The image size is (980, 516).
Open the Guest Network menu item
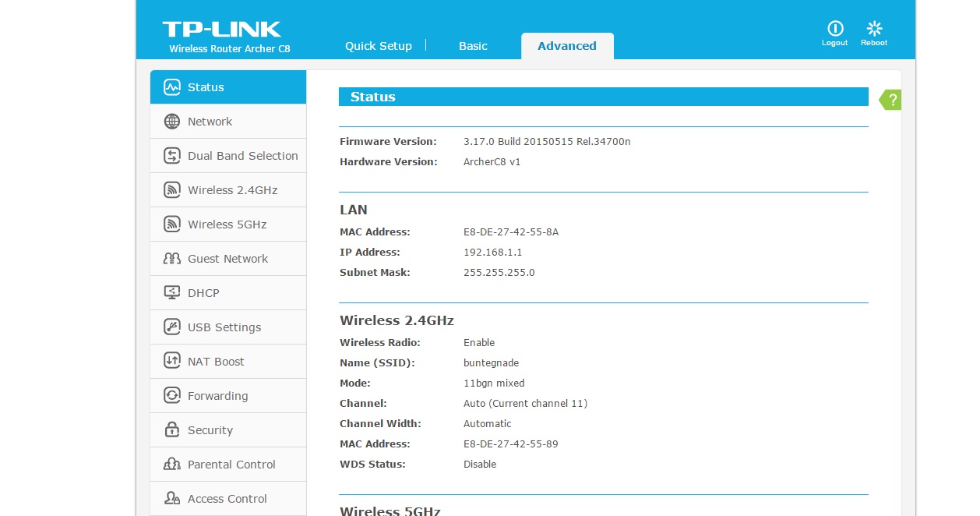(228, 259)
